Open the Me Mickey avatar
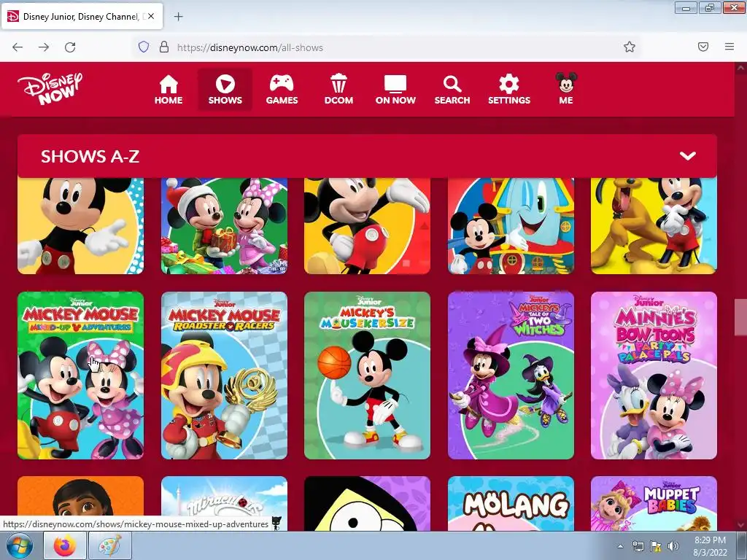 coord(566,88)
